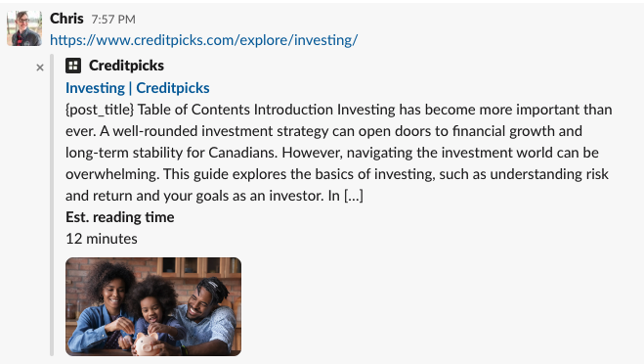644x364 pixels.
Task: Open the "Investing | Creditpicks" title link
Action: click(x=138, y=88)
